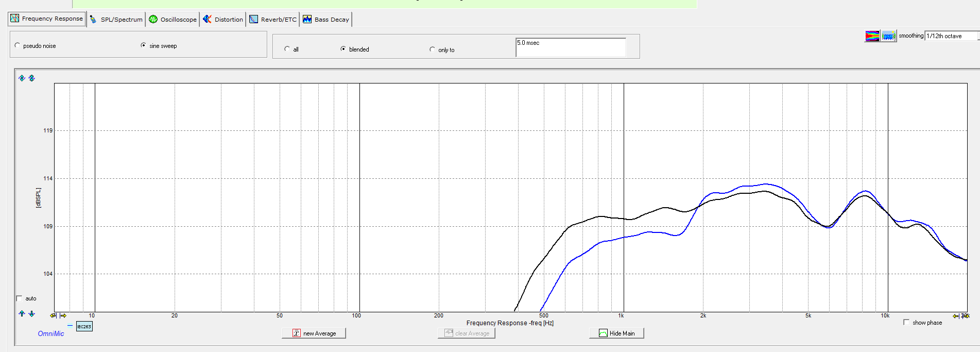Image resolution: width=980 pixels, height=352 pixels.
Task: Enable the show phase checkbox
Action: tap(906, 322)
